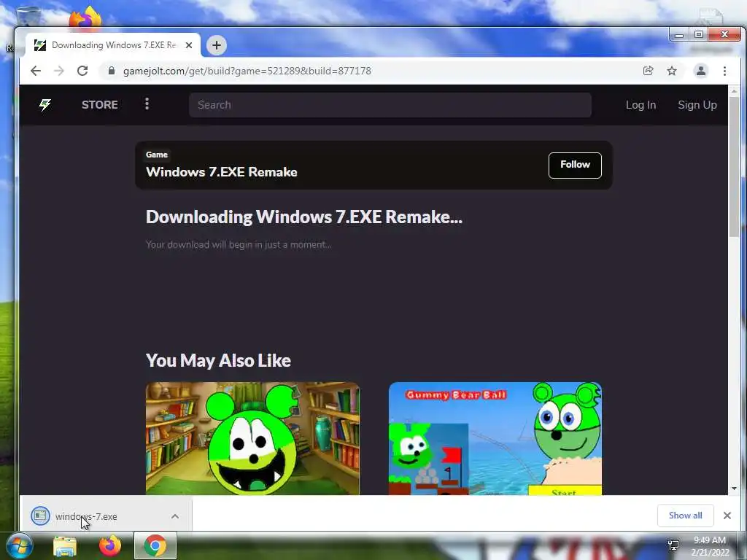Click the Sign Up link
Viewport: 747px width, 560px height.
tap(697, 105)
